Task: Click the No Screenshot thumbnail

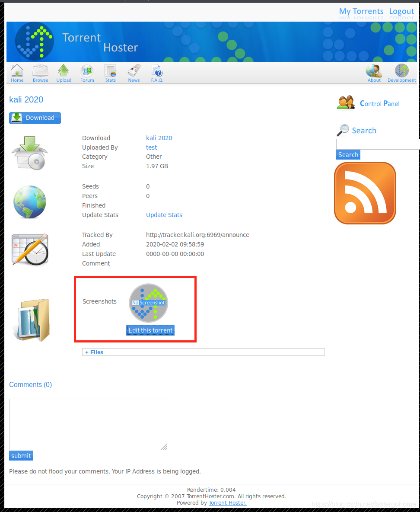Action: click(149, 303)
